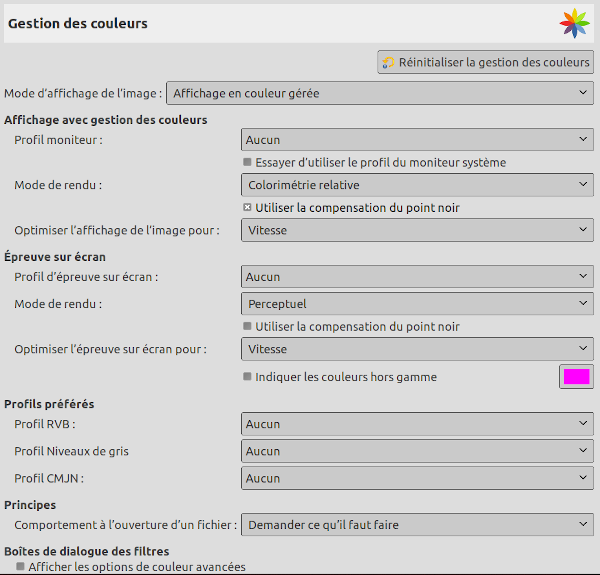Open the Profil CMJN dropdown
This screenshot has height=575, width=600.
pyautogui.click(x=417, y=478)
